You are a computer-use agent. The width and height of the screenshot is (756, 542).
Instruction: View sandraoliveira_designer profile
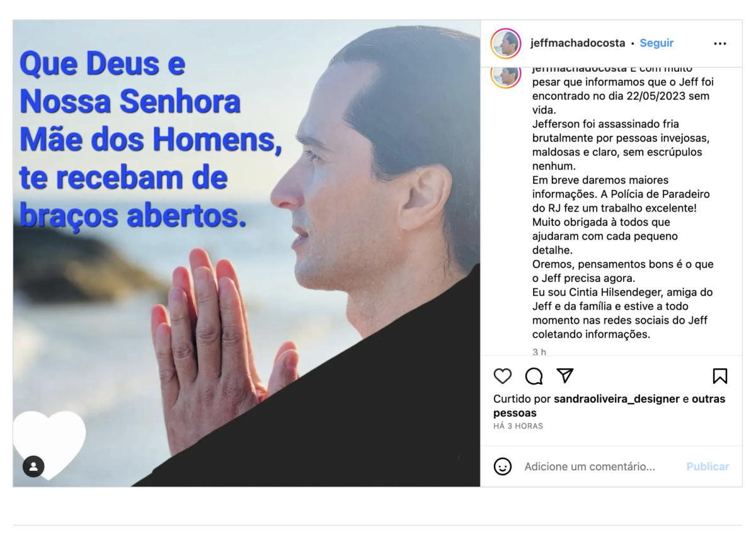[x=617, y=399]
